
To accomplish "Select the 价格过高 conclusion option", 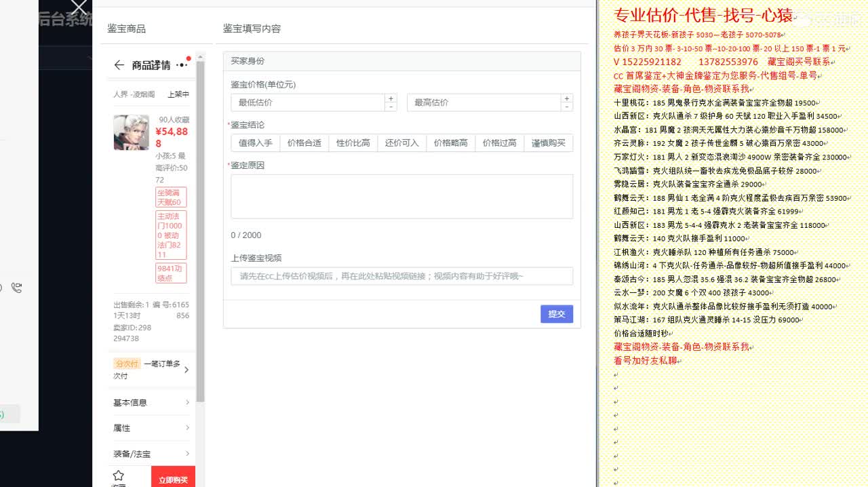I will (x=500, y=143).
